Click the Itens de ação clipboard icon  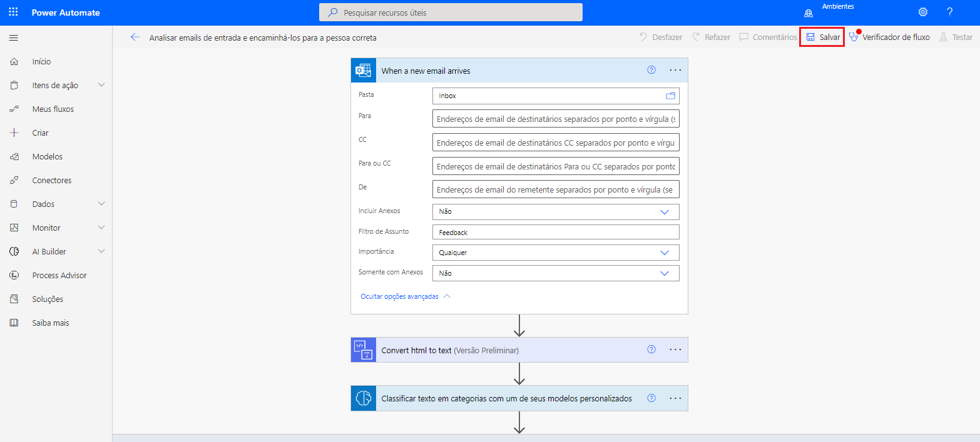click(x=14, y=85)
